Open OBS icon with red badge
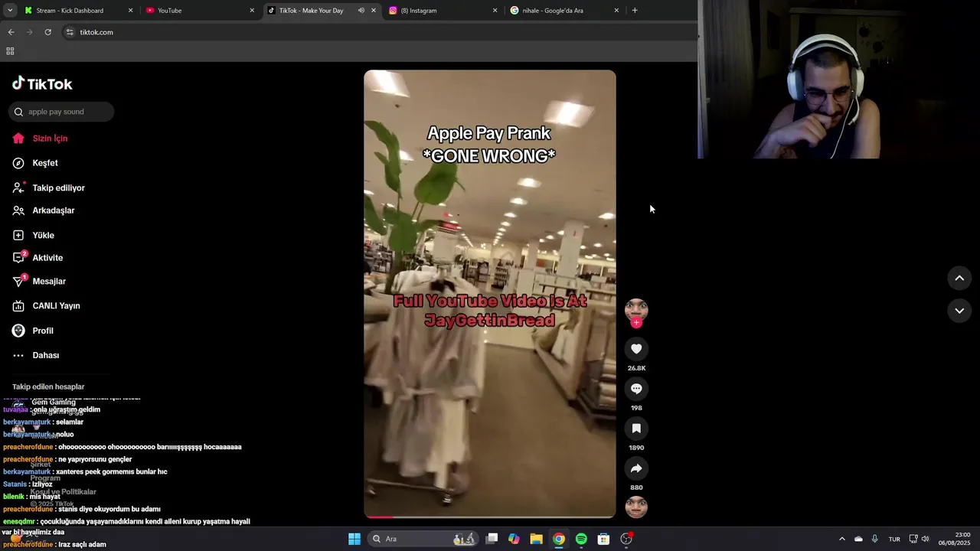The width and height of the screenshot is (980, 551). [x=626, y=539]
